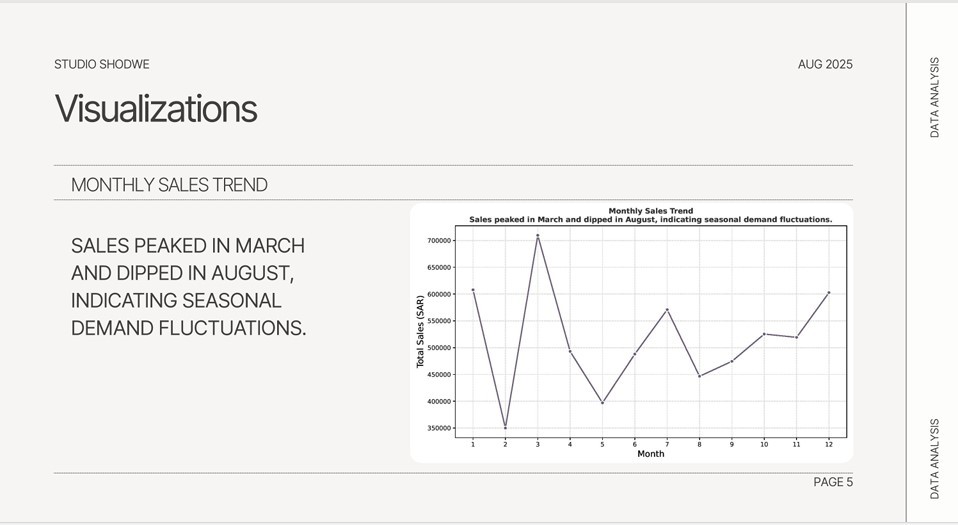Click the month 5 data point

point(602,403)
